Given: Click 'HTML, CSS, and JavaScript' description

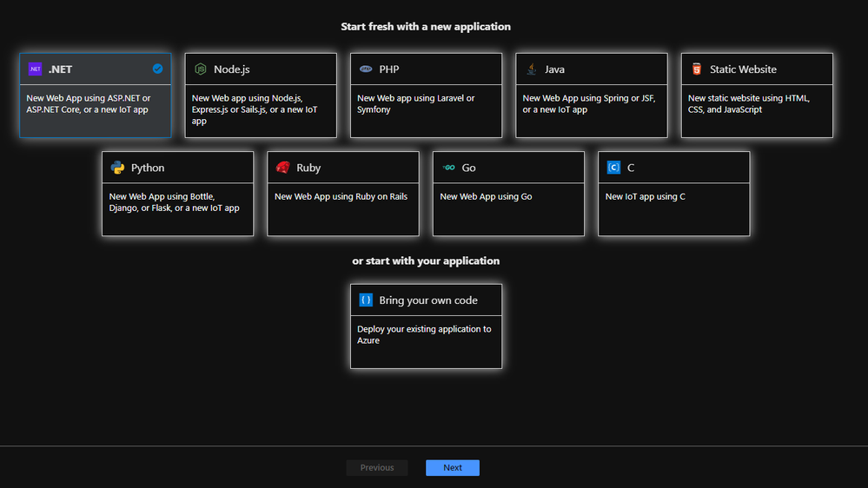Looking at the screenshot, I should [748, 103].
